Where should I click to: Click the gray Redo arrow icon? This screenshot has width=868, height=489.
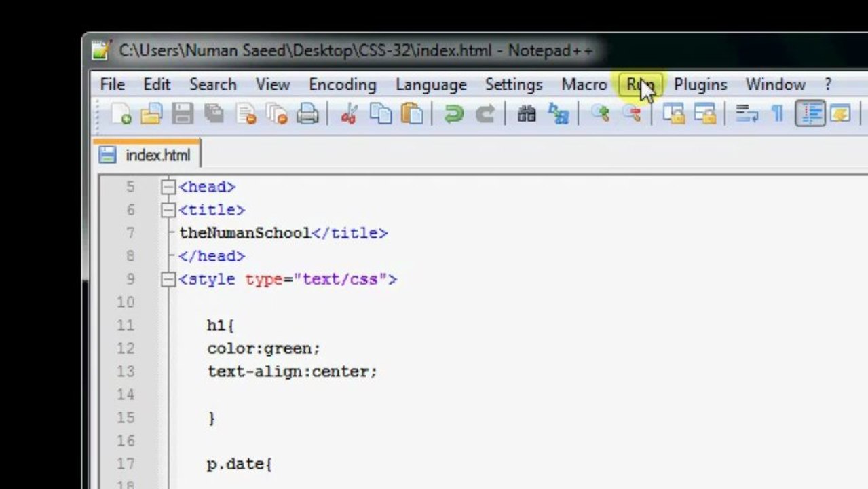pyautogui.click(x=485, y=113)
